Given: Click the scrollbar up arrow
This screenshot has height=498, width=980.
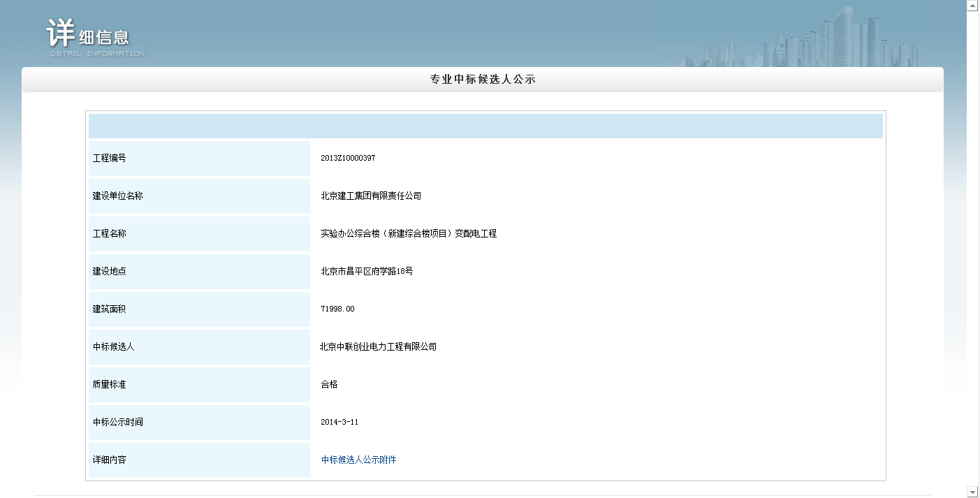Looking at the screenshot, I should click(972, 6).
